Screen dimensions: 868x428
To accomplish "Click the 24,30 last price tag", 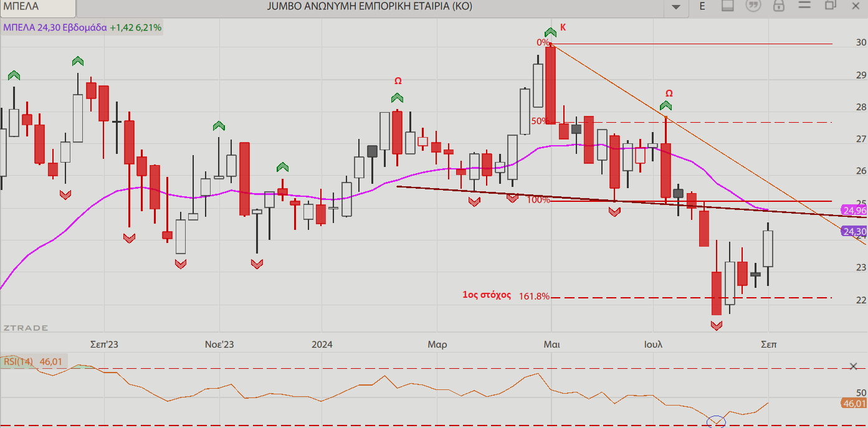I will tap(854, 232).
